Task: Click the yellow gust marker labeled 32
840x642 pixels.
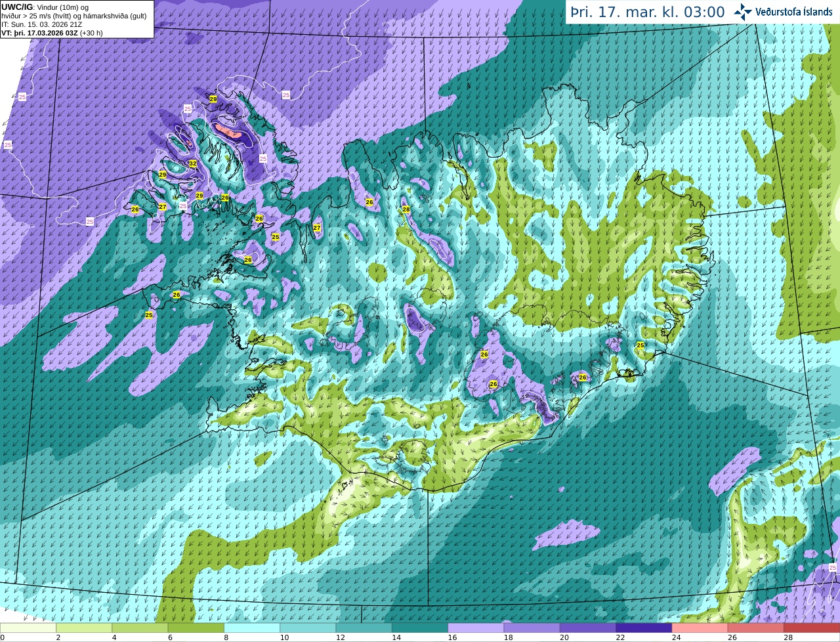Action: [x=193, y=163]
